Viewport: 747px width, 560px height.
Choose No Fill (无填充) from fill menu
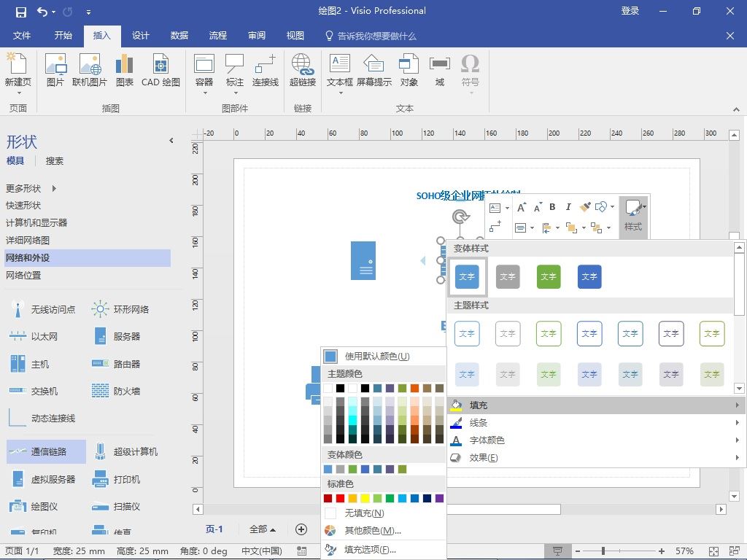[x=364, y=513]
